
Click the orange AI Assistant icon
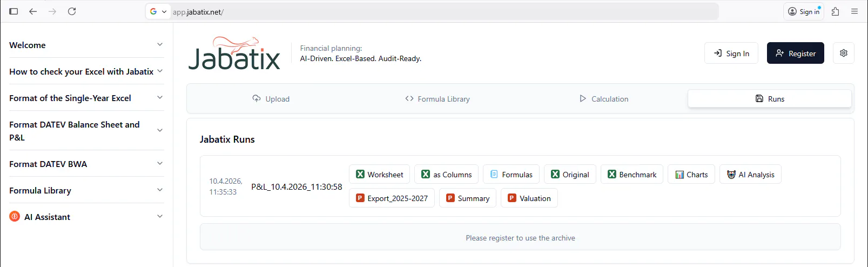[x=15, y=216]
